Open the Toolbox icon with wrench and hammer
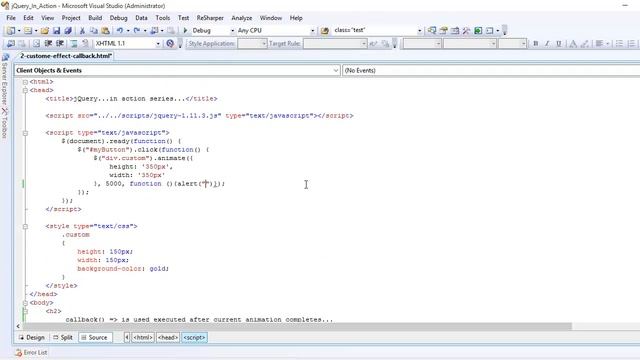 (466, 31)
